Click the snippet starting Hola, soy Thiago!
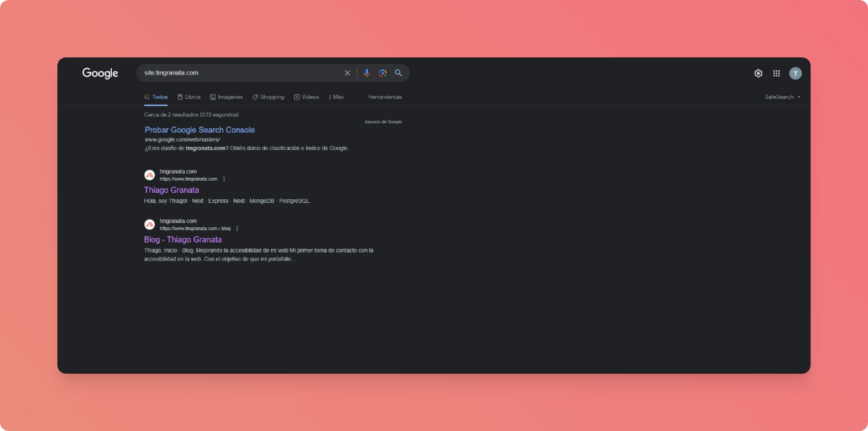 [227, 201]
